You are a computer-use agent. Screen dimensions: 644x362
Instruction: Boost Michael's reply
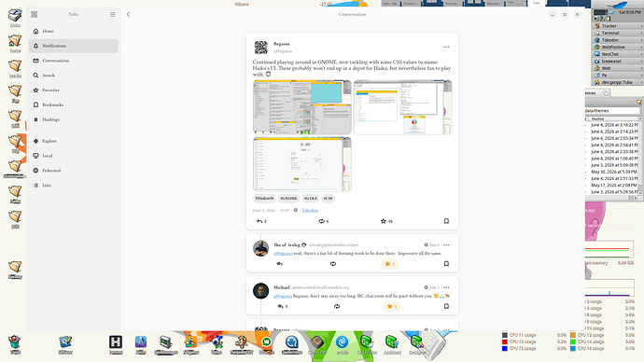337,307
